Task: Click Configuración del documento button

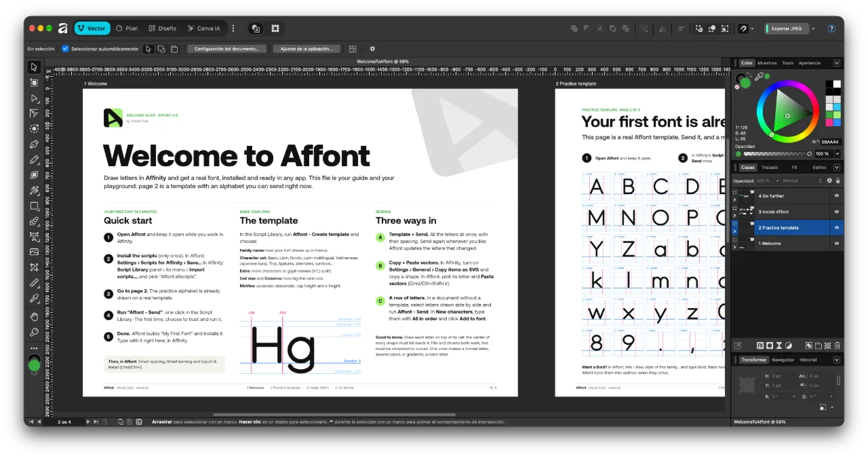Action: 226,49
